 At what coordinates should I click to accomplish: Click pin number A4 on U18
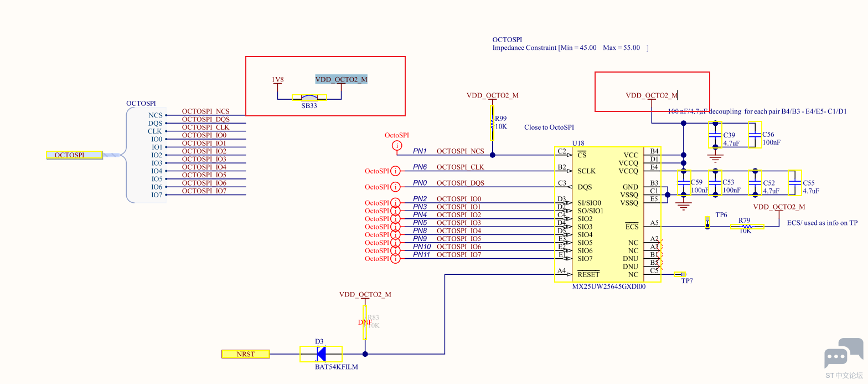(x=562, y=271)
